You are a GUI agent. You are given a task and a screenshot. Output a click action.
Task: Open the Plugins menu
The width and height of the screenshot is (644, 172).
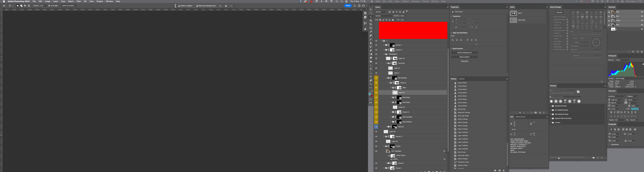point(99,1)
